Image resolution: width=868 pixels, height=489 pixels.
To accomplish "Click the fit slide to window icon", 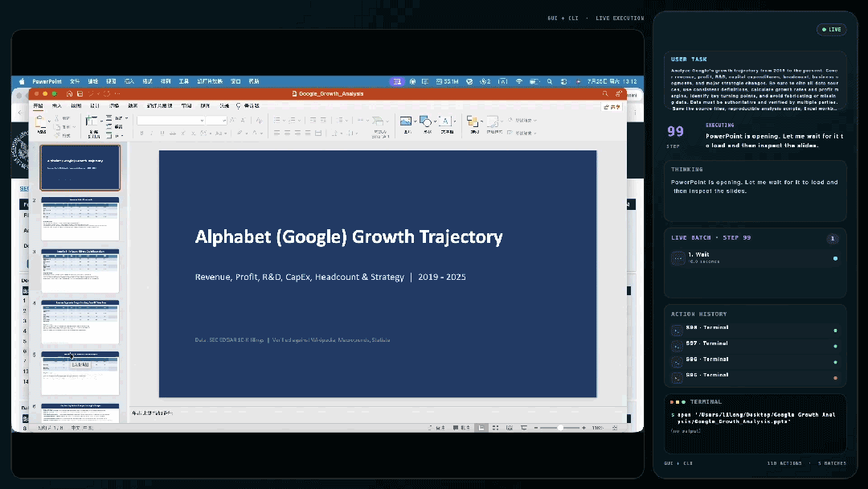I will coord(615,428).
